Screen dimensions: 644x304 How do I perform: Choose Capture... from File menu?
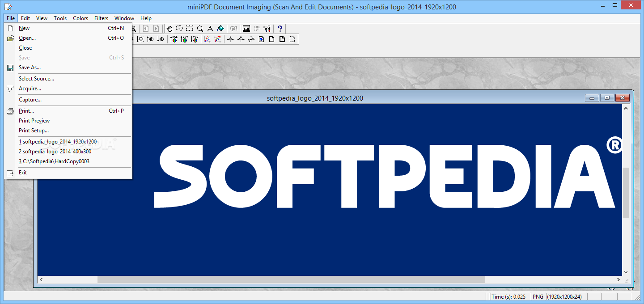tap(68, 100)
